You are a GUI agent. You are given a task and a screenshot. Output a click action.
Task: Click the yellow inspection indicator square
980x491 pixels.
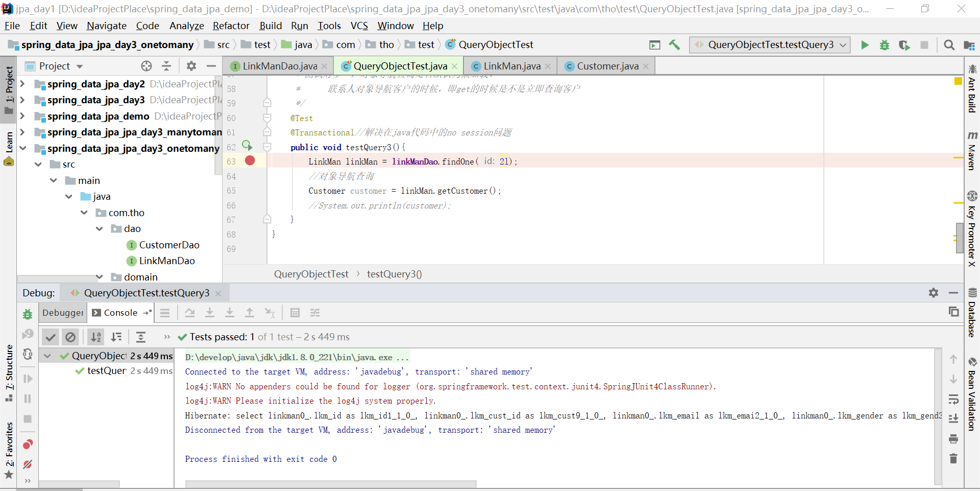point(958,81)
